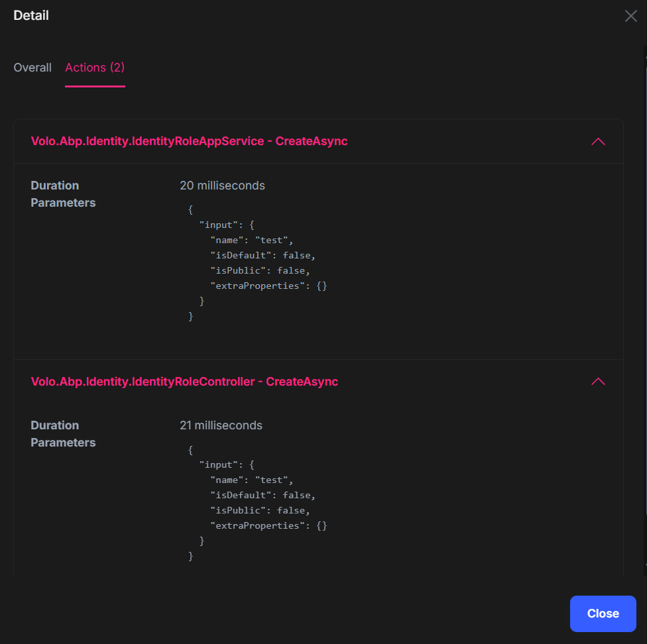Click the "name" line in IdentityRoleAppService JSON
The image size is (647, 644).
[251, 240]
